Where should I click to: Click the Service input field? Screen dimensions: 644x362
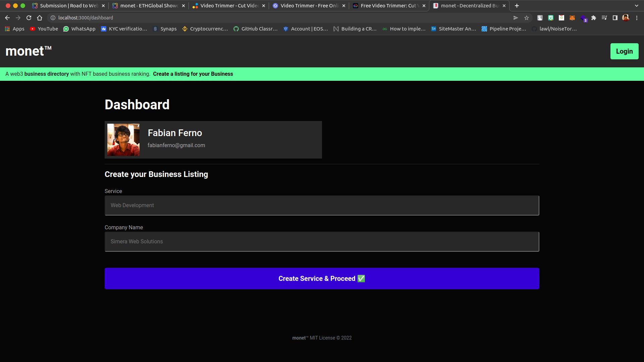click(x=322, y=205)
